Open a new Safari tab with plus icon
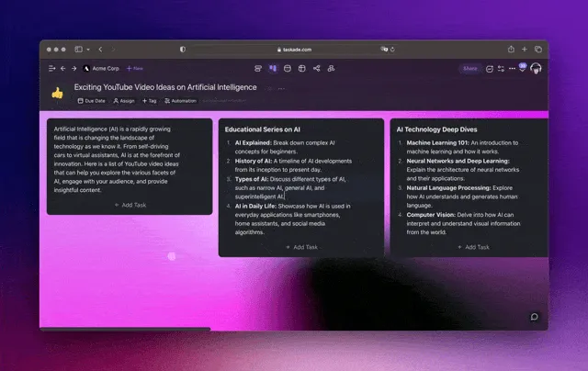Image resolution: width=588 pixels, height=371 pixels. pyautogui.click(x=525, y=49)
